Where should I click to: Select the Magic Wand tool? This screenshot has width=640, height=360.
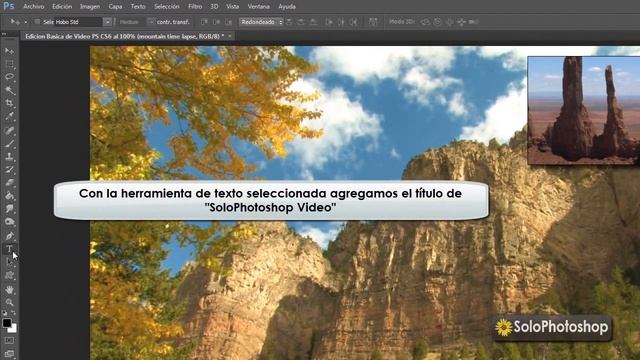[9, 90]
